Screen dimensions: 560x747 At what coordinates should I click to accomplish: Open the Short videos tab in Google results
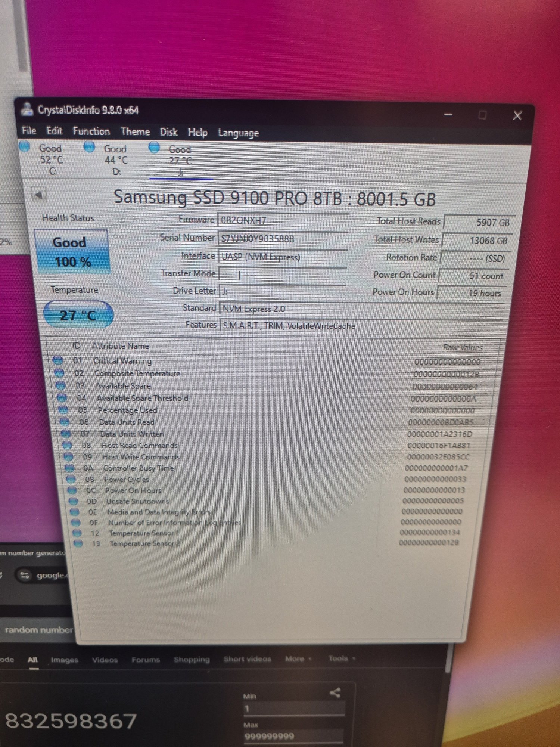[248, 659]
